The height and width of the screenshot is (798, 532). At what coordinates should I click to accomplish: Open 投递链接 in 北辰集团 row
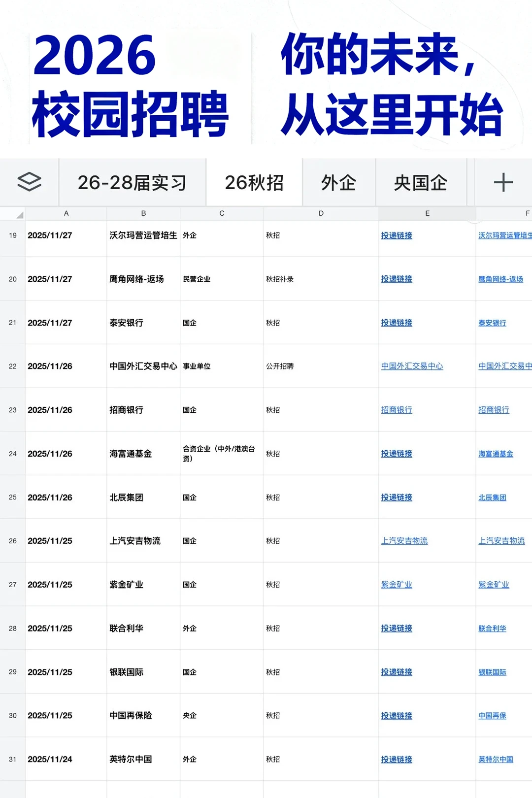[x=397, y=498]
